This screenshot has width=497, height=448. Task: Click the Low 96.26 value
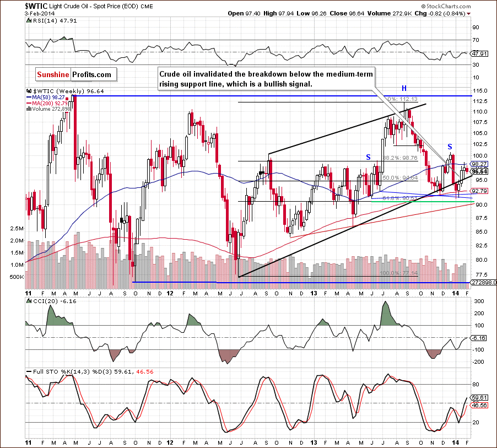click(x=311, y=13)
